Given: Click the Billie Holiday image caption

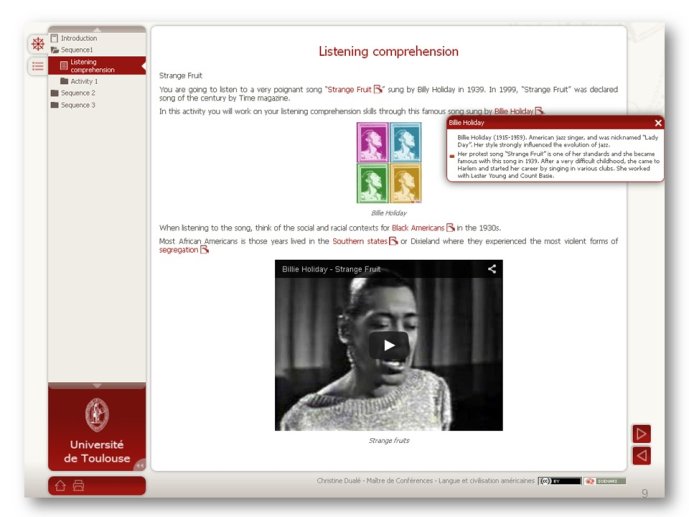Looking at the screenshot, I should tap(389, 213).
